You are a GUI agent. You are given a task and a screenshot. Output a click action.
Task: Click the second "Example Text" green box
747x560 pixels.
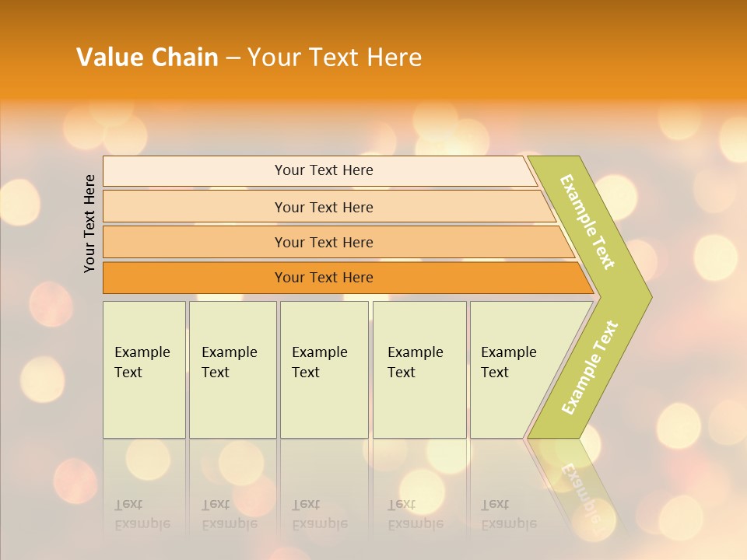[232, 362]
